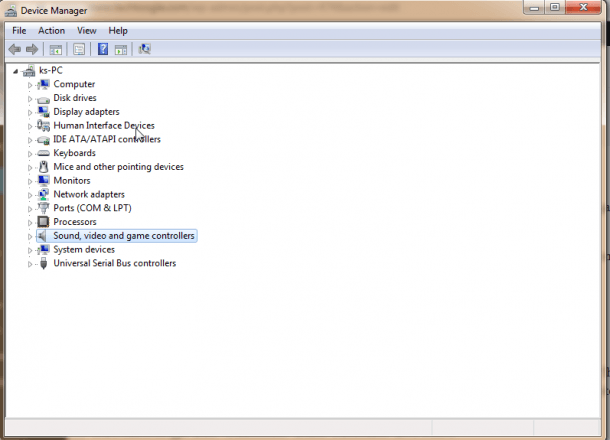Expand the Network adapters node
Viewport: 610px width, 440px height.
click(x=30, y=195)
